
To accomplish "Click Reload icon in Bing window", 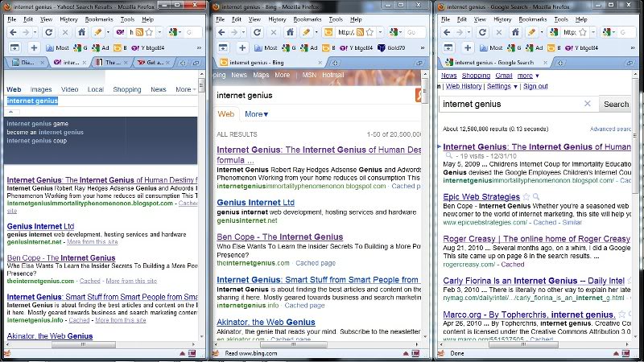I will coord(257,32).
